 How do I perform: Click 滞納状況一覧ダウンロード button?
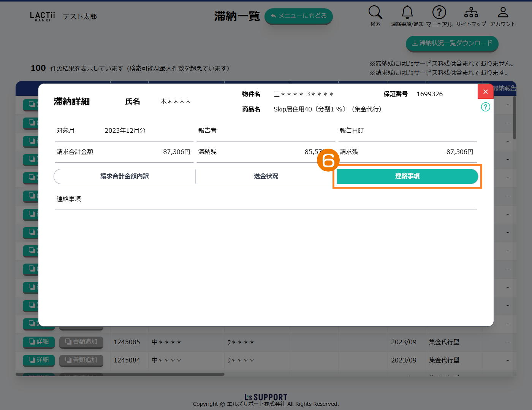(x=452, y=43)
